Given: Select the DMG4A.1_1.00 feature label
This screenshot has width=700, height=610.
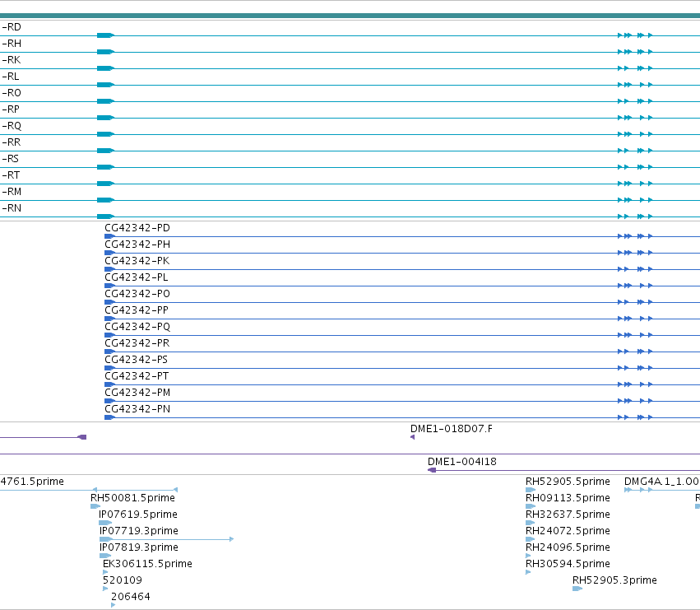Looking at the screenshot, I should (661, 482).
